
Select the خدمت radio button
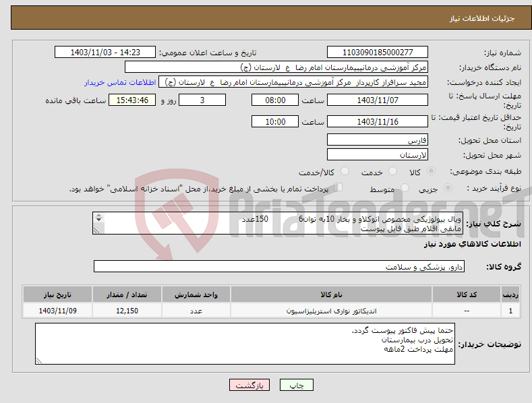tap(392, 171)
